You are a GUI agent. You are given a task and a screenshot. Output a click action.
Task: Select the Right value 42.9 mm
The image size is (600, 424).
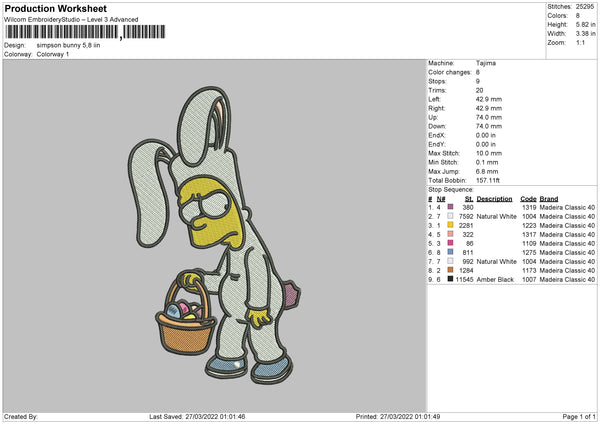pyautogui.click(x=489, y=108)
